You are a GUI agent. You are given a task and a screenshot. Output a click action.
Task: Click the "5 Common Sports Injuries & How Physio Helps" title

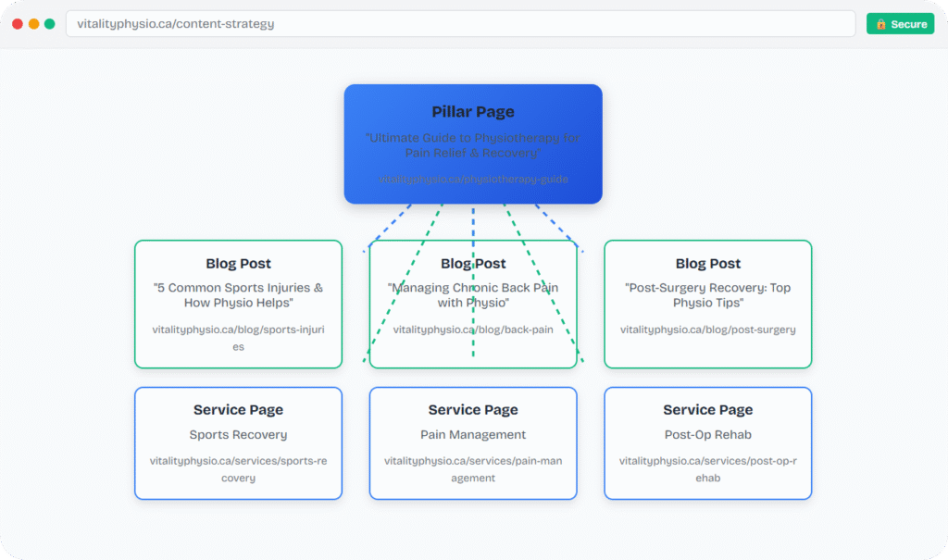coord(238,295)
